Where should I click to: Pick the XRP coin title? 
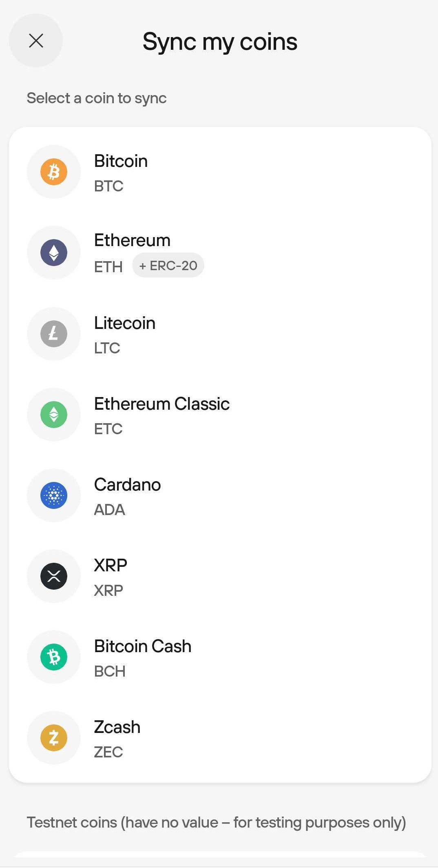(111, 565)
